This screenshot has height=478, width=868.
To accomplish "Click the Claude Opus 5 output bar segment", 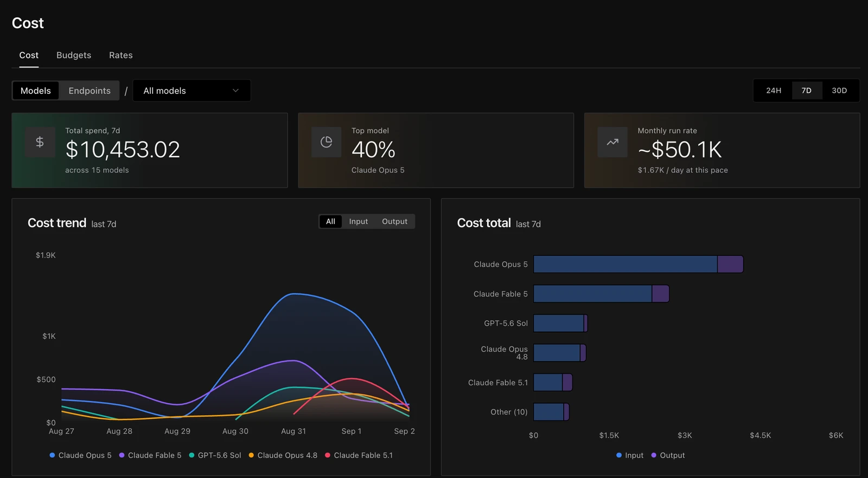I will tap(730, 264).
